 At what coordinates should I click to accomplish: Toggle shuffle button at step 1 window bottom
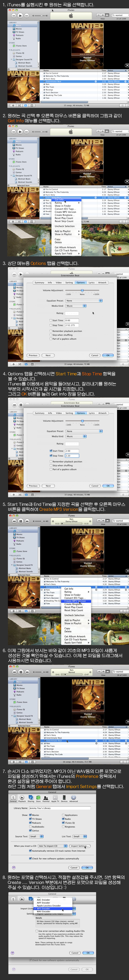[x=19, y=105]
